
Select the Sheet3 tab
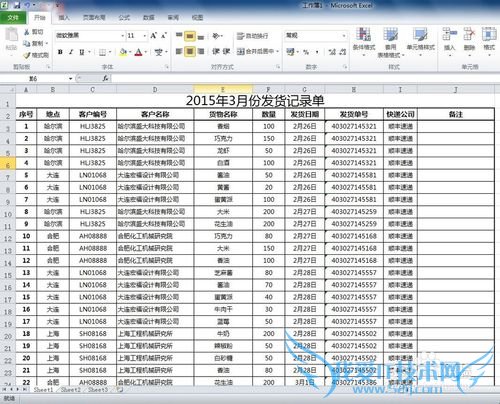tap(98, 390)
